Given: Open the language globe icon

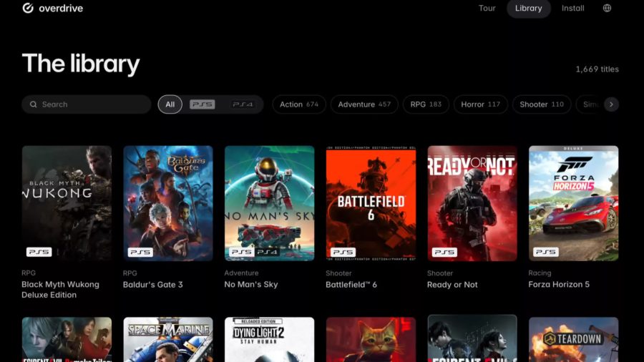Looking at the screenshot, I should 607,8.
